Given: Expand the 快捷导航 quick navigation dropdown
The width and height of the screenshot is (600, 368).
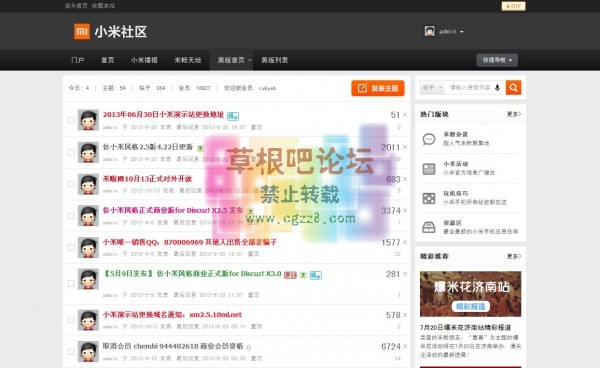Looking at the screenshot, I should click(x=497, y=60).
